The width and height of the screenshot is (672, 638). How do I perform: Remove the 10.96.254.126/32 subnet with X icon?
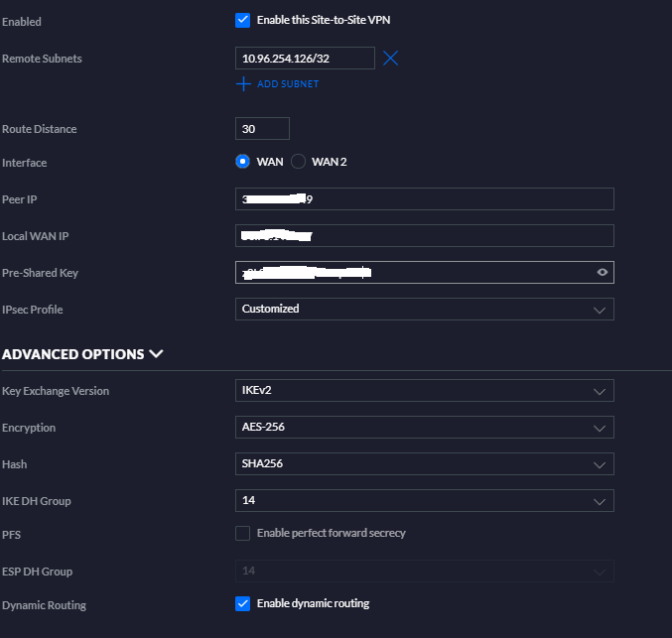[x=391, y=59]
